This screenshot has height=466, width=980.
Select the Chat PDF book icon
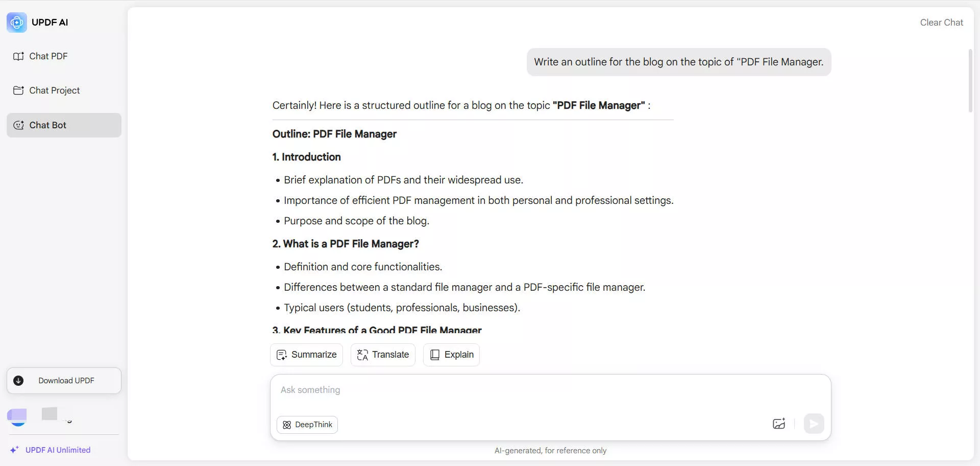click(x=19, y=56)
